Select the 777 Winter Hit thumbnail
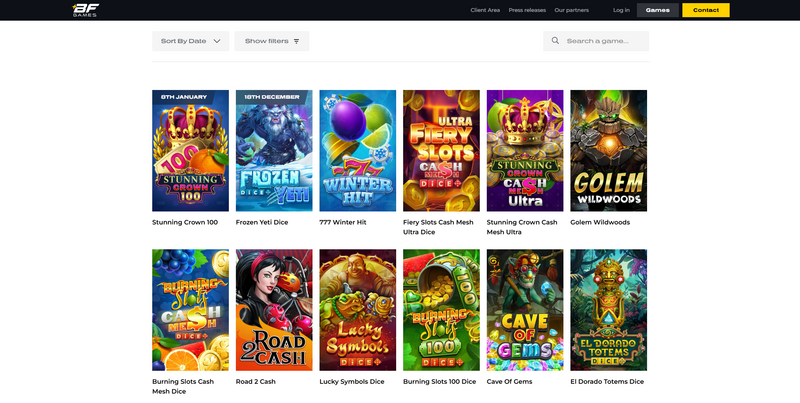Image resolution: width=800 pixels, height=403 pixels. tap(357, 150)
